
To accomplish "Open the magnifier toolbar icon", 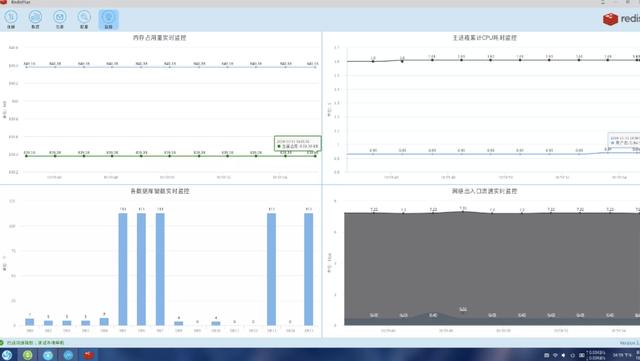I will [84, 19].
